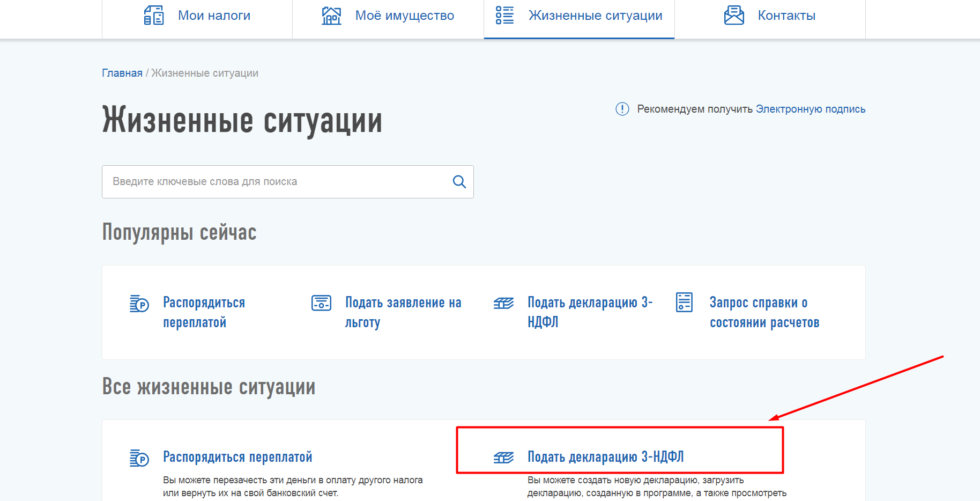
Task: Click description text Вы можете создать новую декларацию
Action: click(657, 487)
